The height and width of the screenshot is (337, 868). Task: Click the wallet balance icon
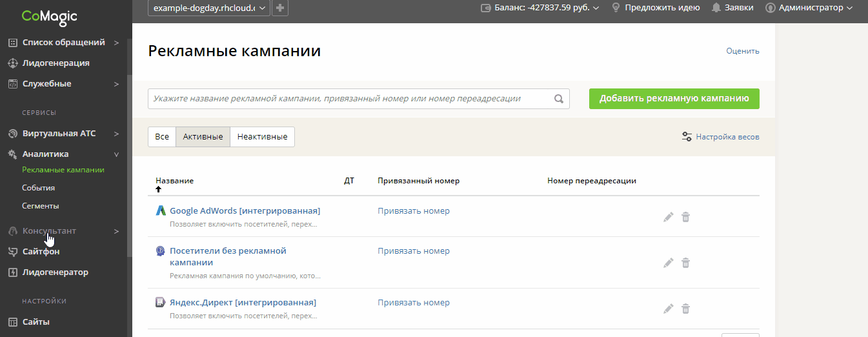[487, 8]
